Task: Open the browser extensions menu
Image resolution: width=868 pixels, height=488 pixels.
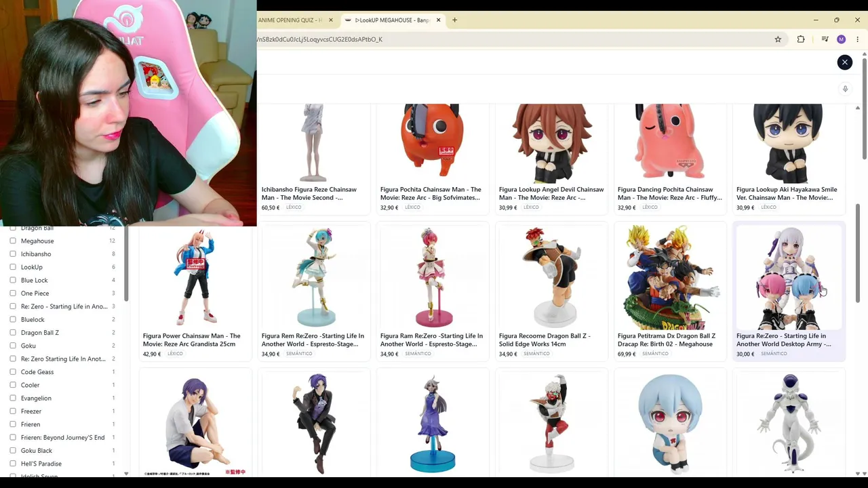Action: coord(801,39)
